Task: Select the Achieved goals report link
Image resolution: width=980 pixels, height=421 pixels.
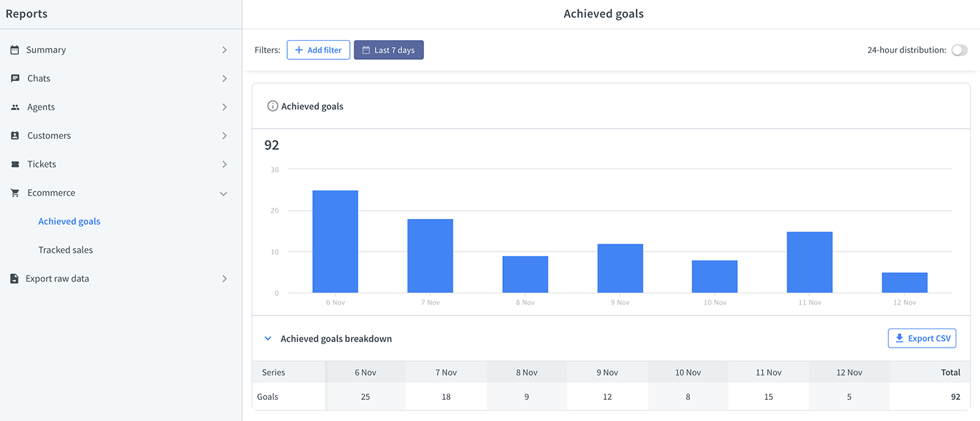Action: (x=69, y=221)
